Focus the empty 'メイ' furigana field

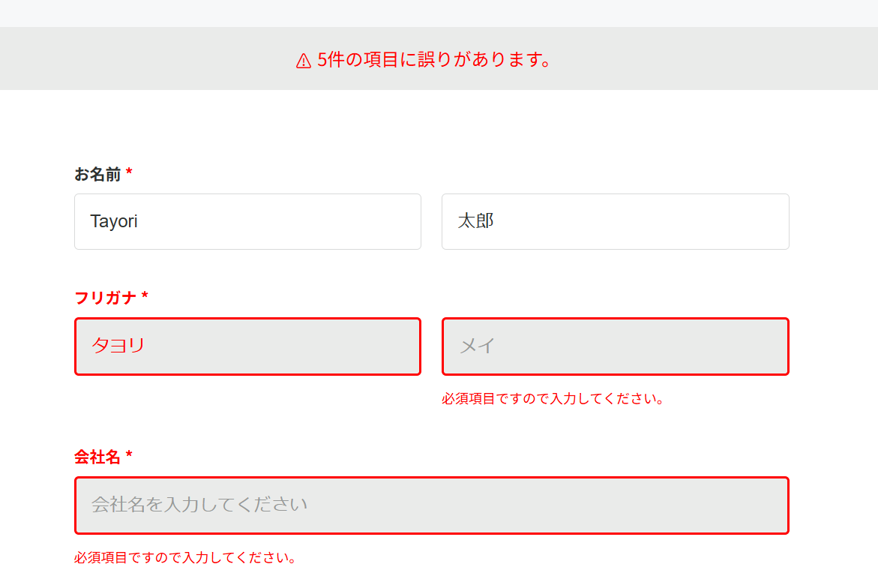click(x=615, y=346)
